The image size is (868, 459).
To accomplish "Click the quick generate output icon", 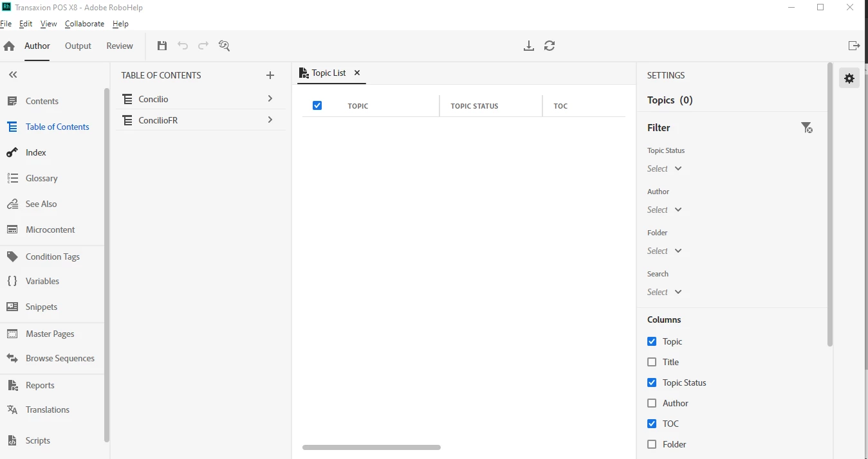I will (854, 46).
